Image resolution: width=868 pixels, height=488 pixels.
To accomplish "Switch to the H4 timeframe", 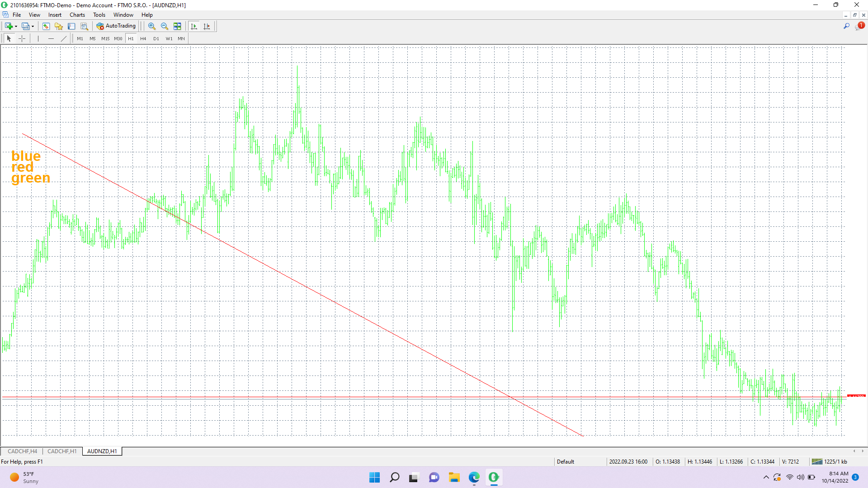I will [x=143, y=38].
